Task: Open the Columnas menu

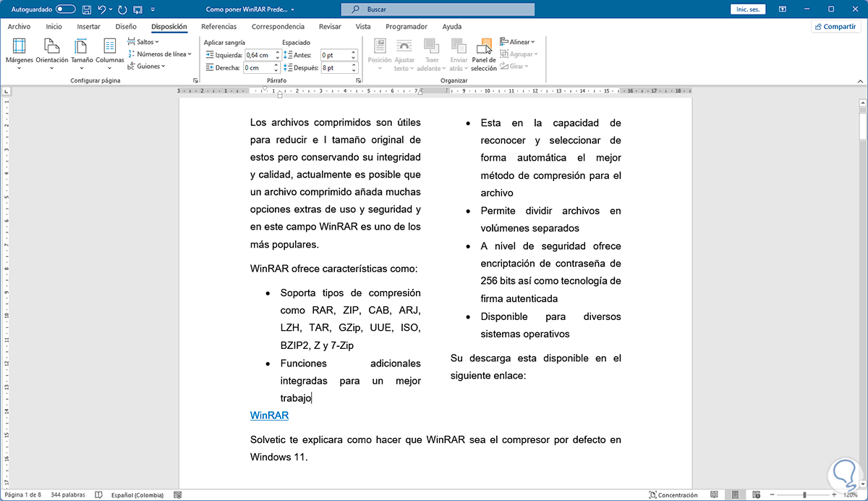Action: pyautogui.click(x=110, y=54)
